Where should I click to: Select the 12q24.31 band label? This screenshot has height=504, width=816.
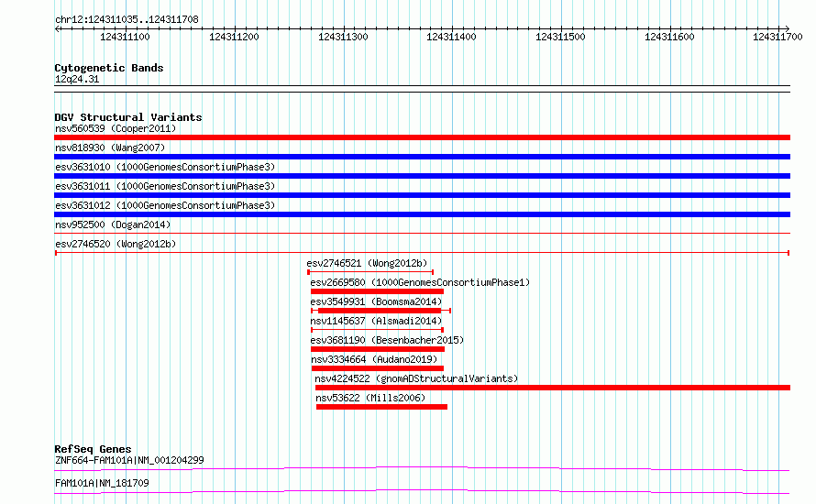[77, 79]
